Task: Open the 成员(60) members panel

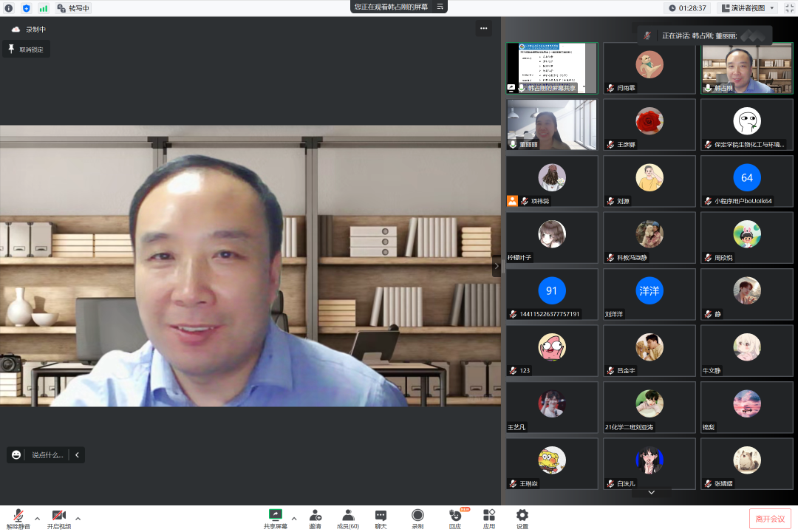Action: point(347,516)
